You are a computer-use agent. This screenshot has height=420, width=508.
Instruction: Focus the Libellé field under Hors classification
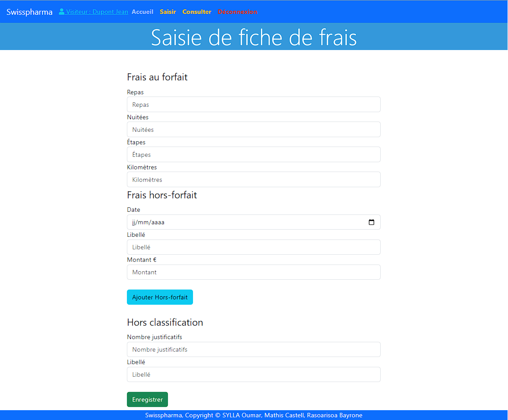click(253, 374)
